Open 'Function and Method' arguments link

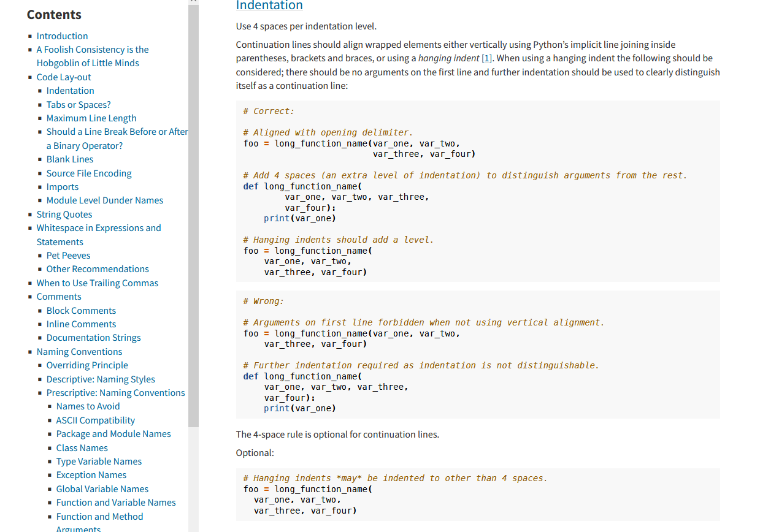click(100, 522)
